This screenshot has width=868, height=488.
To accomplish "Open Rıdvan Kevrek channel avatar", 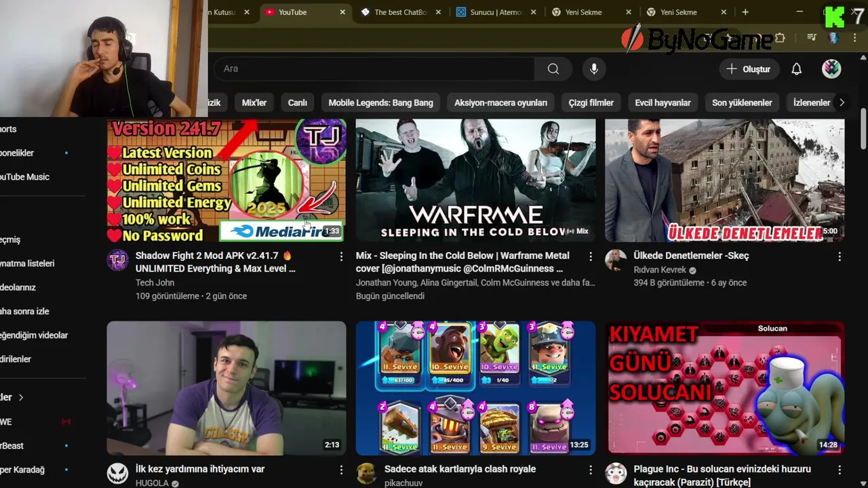I will (x=616, y=260).
